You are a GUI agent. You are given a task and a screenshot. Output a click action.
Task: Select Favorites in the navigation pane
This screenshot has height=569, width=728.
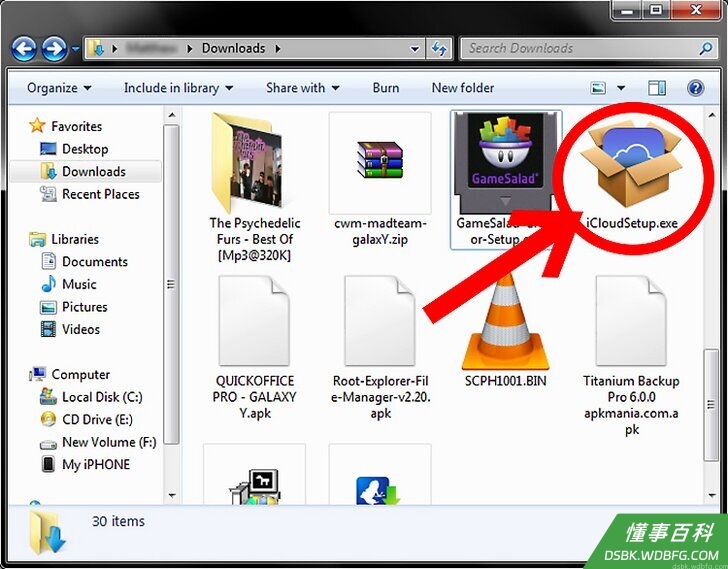click(x=76, y=126)
